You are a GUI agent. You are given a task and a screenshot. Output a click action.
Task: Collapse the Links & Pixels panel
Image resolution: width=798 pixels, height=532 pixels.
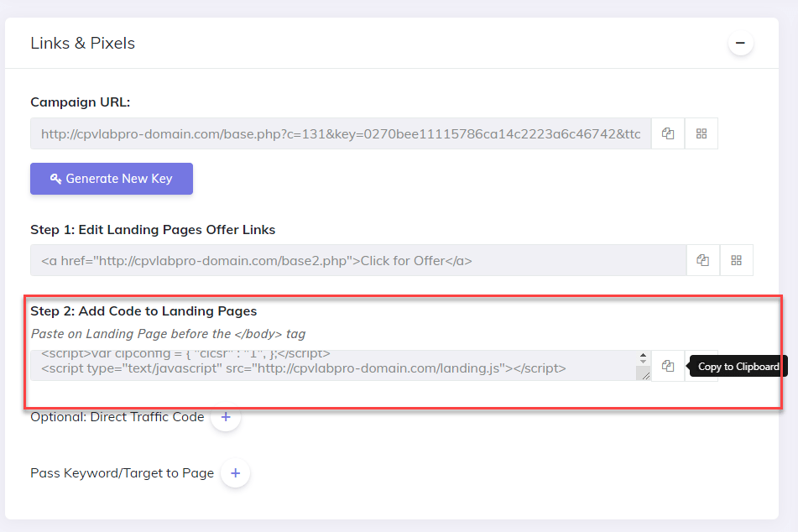click(x=740, y=44)
